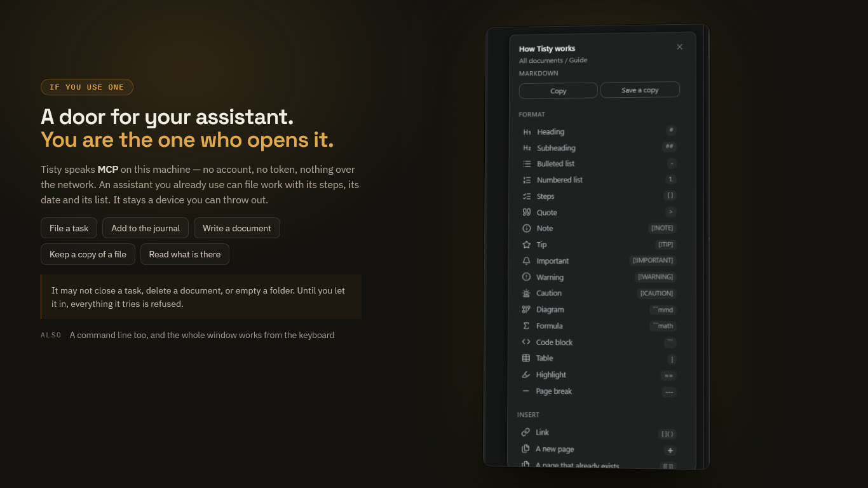Click the [!WARNING] shortcut tag
Screen dimensions: 868x488
pyautogui.click(x=656, y=277)
